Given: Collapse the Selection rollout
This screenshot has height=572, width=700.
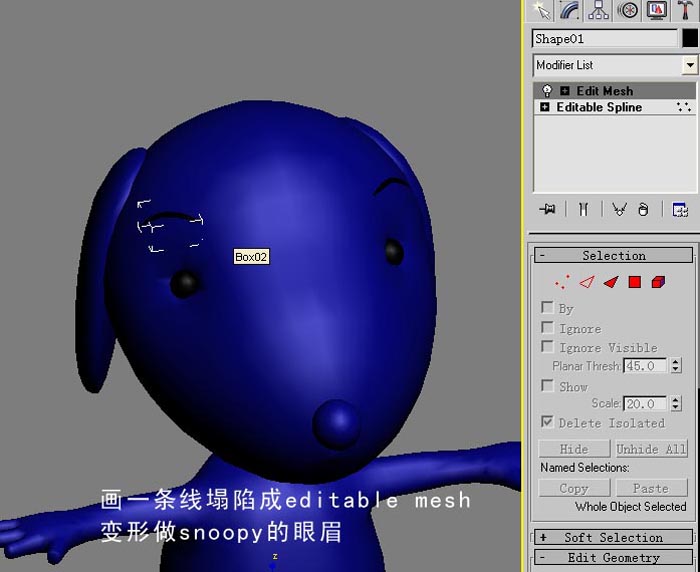Looking at the screenshot, I should (613, 255).
